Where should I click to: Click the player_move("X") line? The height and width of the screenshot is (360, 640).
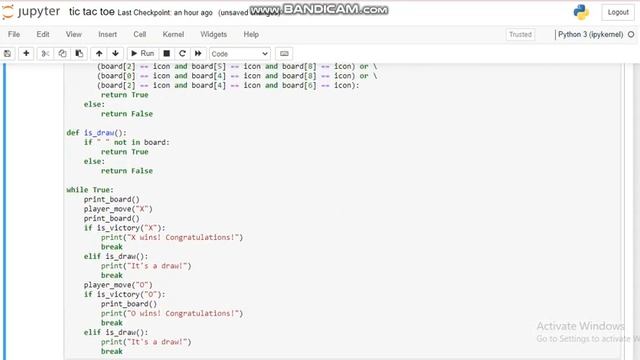118,209
